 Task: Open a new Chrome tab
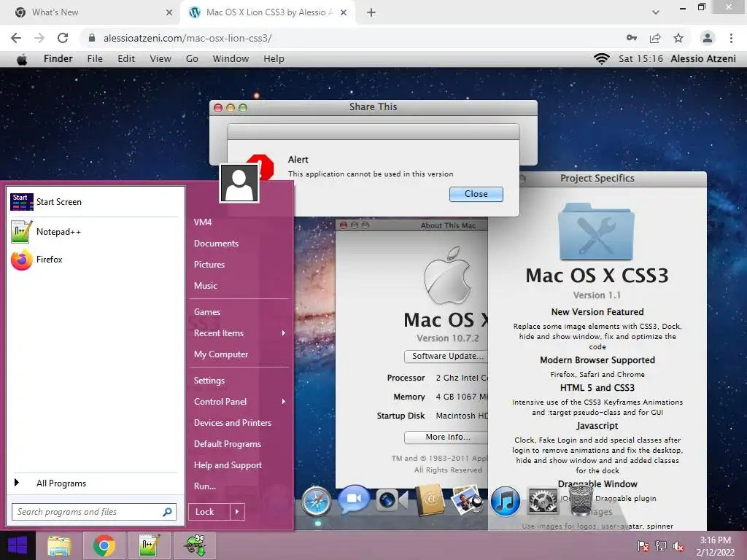(x=371, y=12)
